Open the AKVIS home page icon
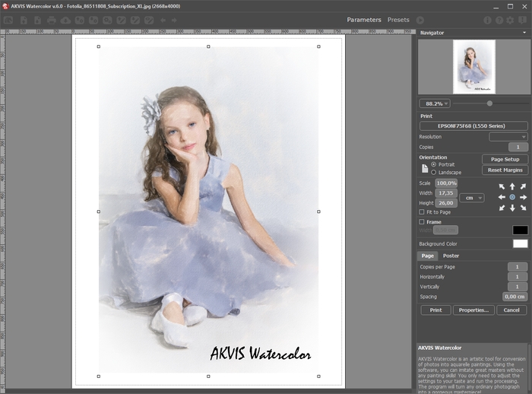This screenshot has width=532, height=394. [x=8, y=21]
